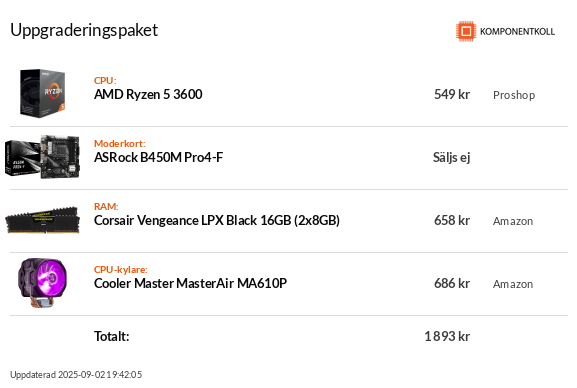Click the KOMPONENTKOLL brand text
Image resolution: width=577 pixels, height=388 pixels.
(517, 32)
